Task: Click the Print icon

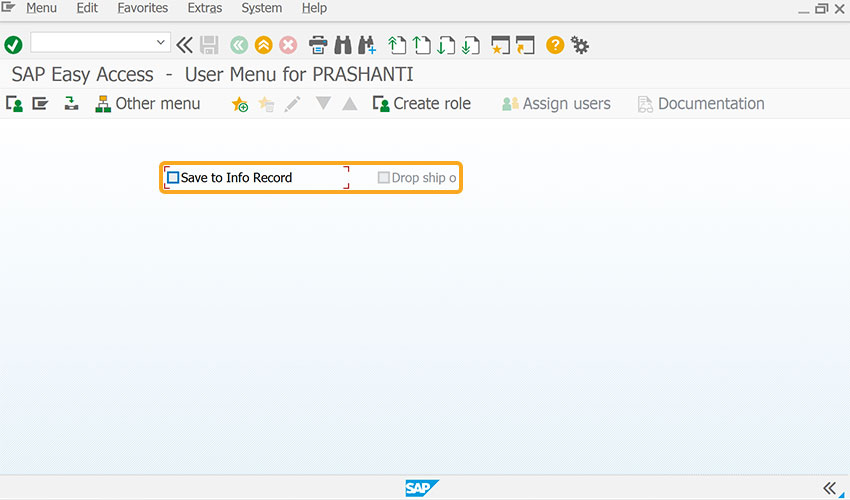Action: click(x=318, y=44)
